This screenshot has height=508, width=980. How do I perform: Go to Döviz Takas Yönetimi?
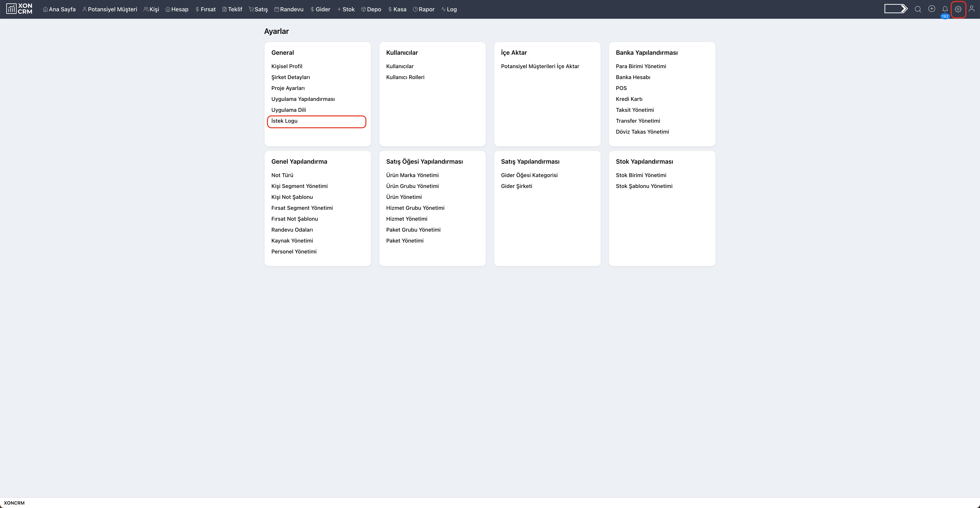[x=642, y=132]
